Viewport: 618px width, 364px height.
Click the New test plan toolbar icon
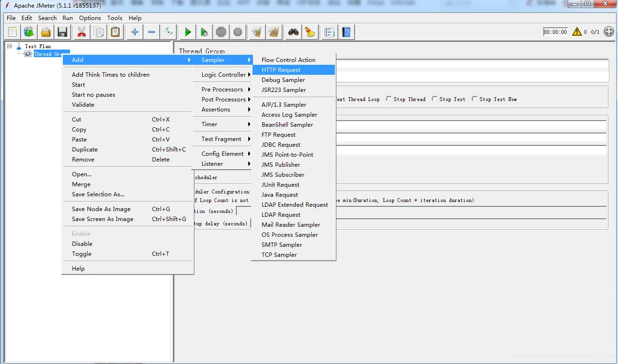click(13, 32)
